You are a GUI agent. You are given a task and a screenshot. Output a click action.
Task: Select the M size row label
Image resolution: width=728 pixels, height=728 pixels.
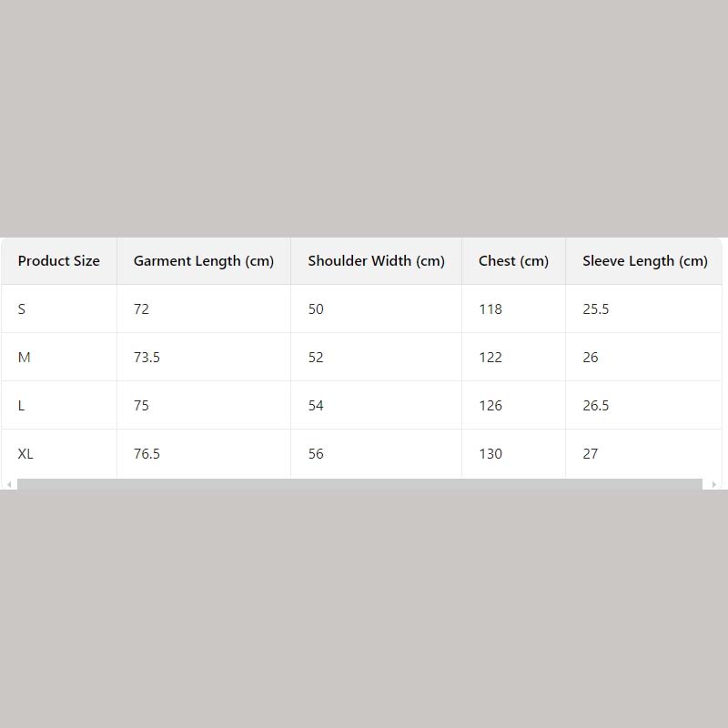pos(25,358)
